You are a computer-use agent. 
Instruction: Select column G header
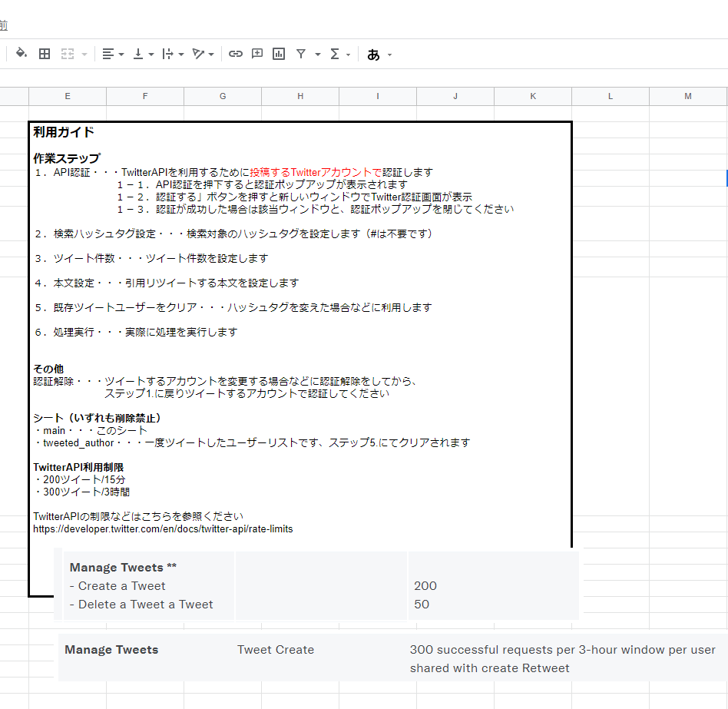pos(223,96)
